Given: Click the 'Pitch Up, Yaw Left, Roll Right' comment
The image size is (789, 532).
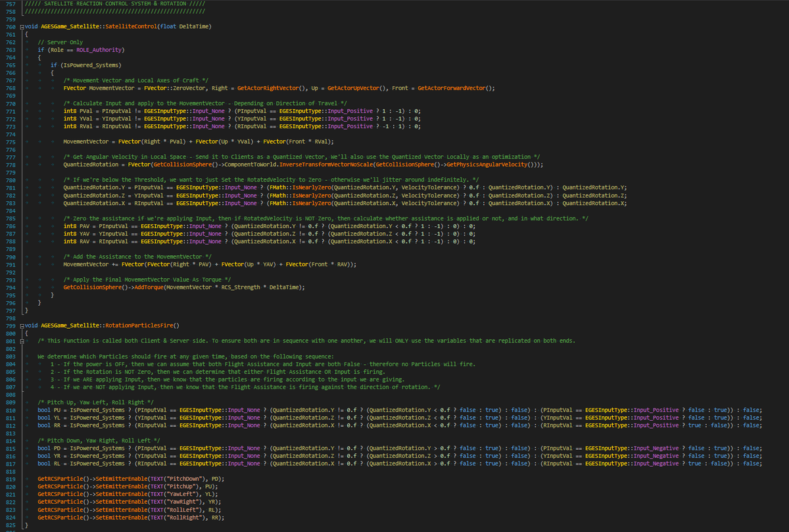Looking at the screenshot, I should coord(96,401).
